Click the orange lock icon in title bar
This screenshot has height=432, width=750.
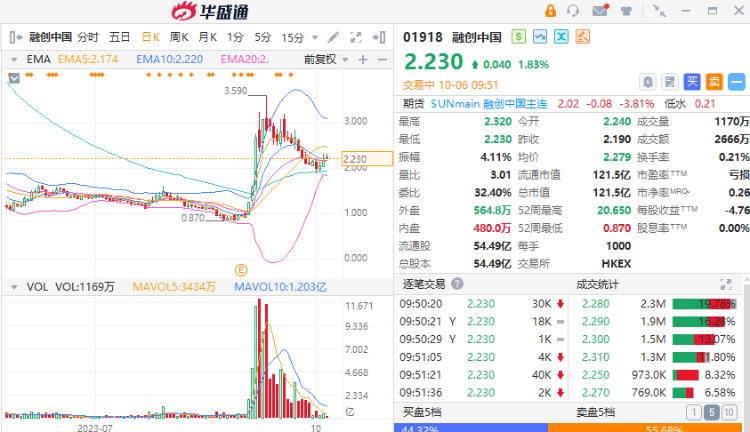coord(551,11)
